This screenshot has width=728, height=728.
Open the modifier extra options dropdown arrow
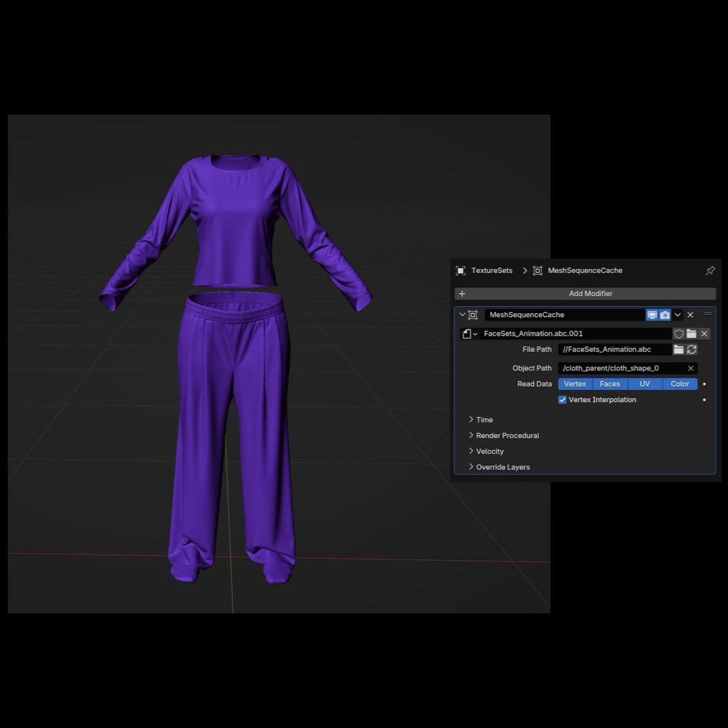tap(677, 315)
